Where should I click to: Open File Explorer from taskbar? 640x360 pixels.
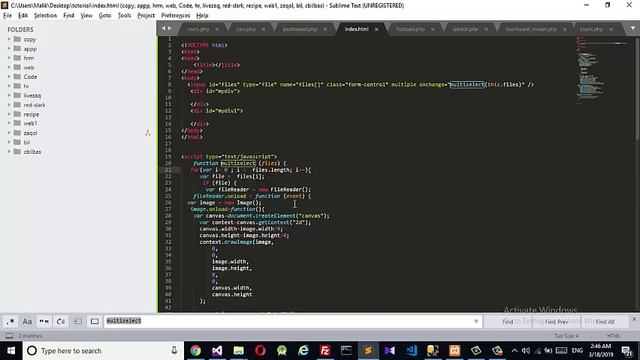pos(239,351)
